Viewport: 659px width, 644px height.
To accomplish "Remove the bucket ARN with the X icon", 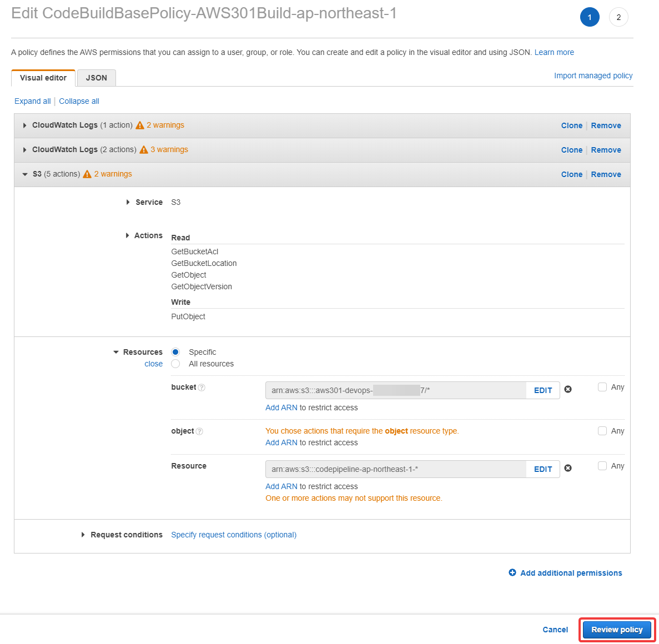I will coord(568,390).
